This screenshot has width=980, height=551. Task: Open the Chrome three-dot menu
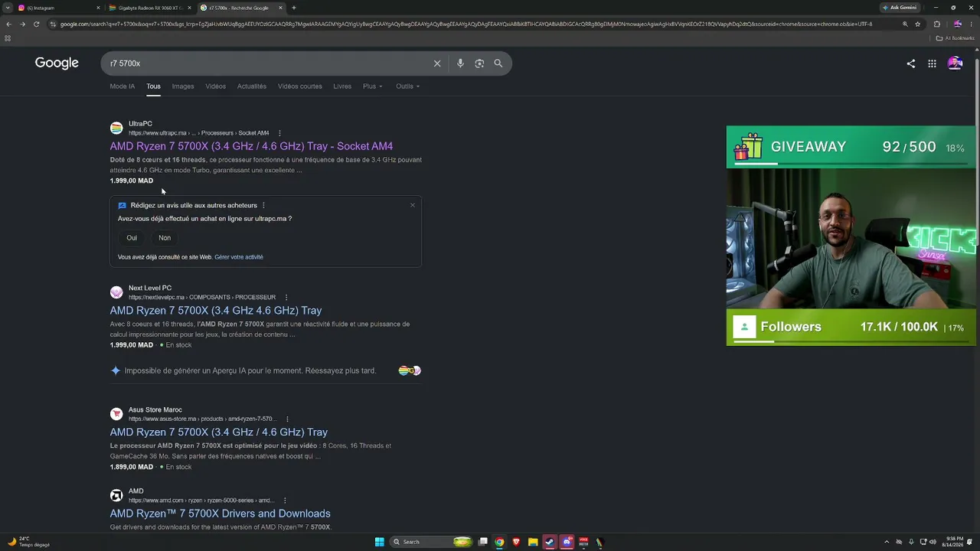(x=971, y=24)
